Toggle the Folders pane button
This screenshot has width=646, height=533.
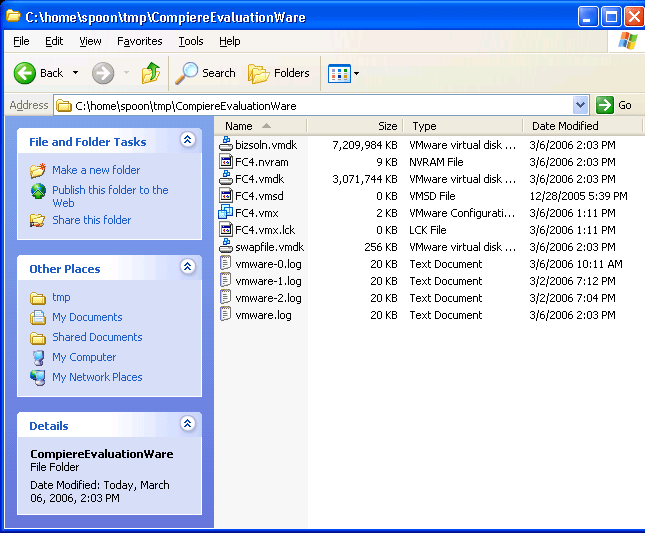pyautogui.click(x=259, y=73)
